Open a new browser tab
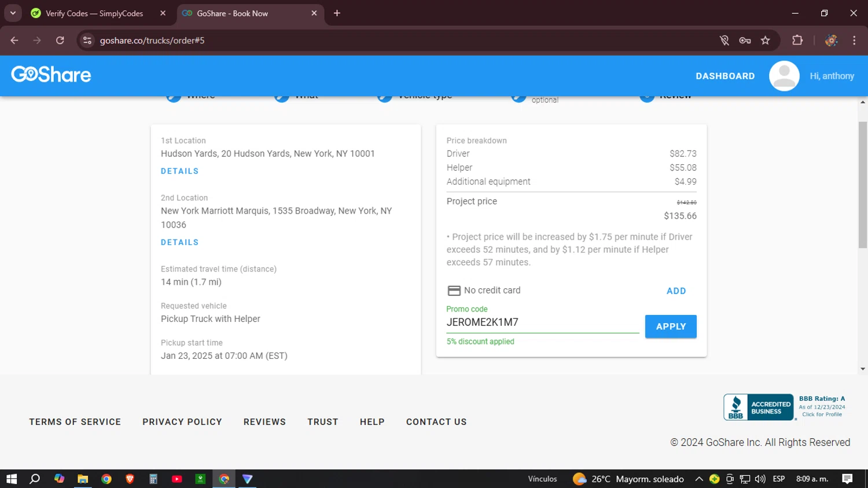This screenshot has width=868, height=488. pos(337,13)
